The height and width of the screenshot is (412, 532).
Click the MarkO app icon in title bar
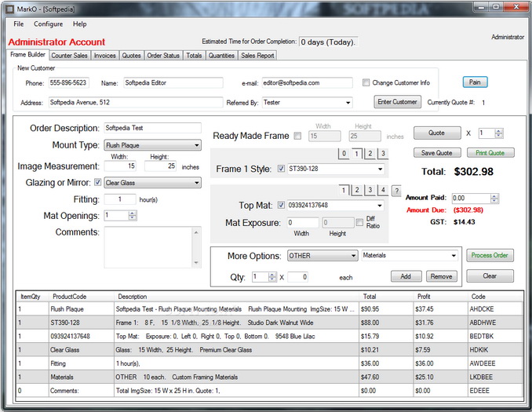(x=9, y=7)
